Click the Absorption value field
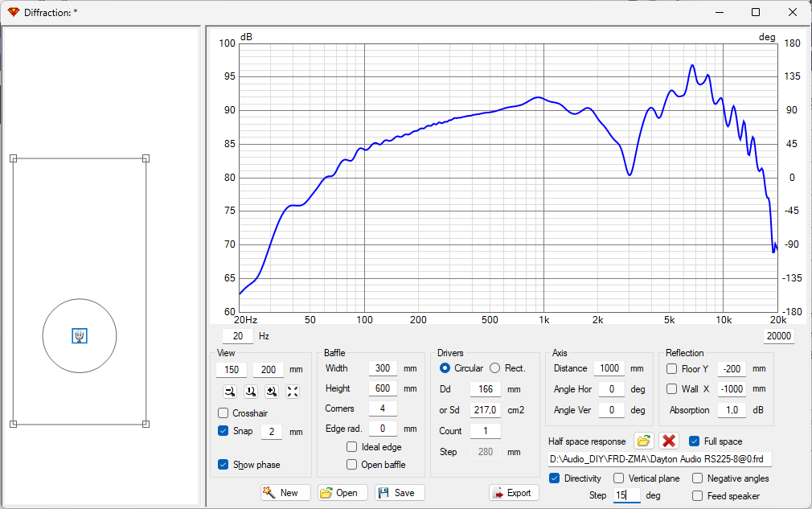This screenshot has width=812, height=509. pyautogui.click(x=732, y=410)
